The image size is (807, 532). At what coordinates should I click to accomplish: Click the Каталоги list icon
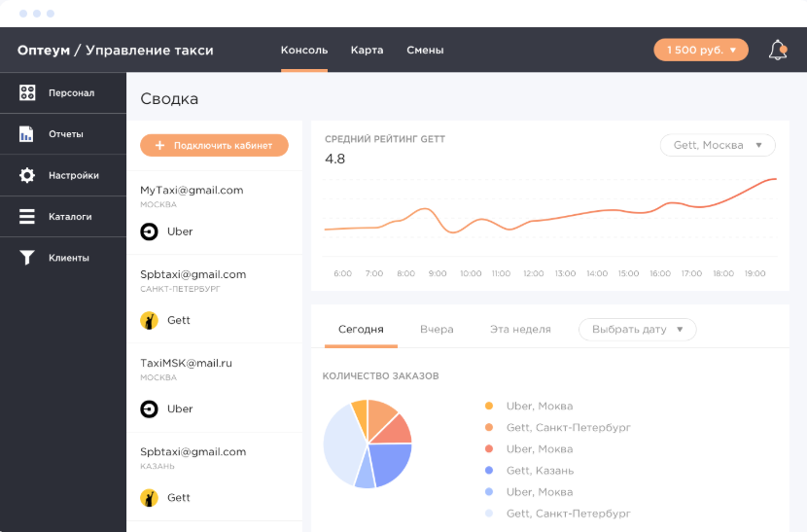point(27,217)
